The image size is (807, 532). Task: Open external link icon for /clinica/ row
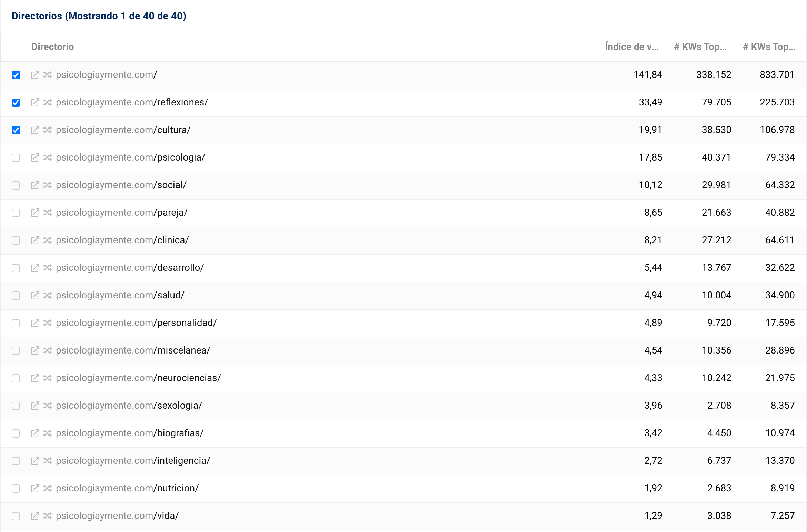35,241
